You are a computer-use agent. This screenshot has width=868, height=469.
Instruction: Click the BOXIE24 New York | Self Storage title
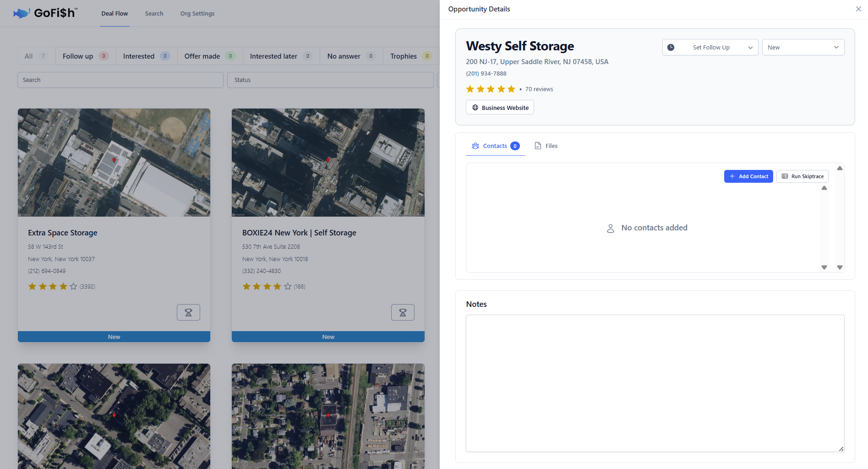(x=299, y=233)
